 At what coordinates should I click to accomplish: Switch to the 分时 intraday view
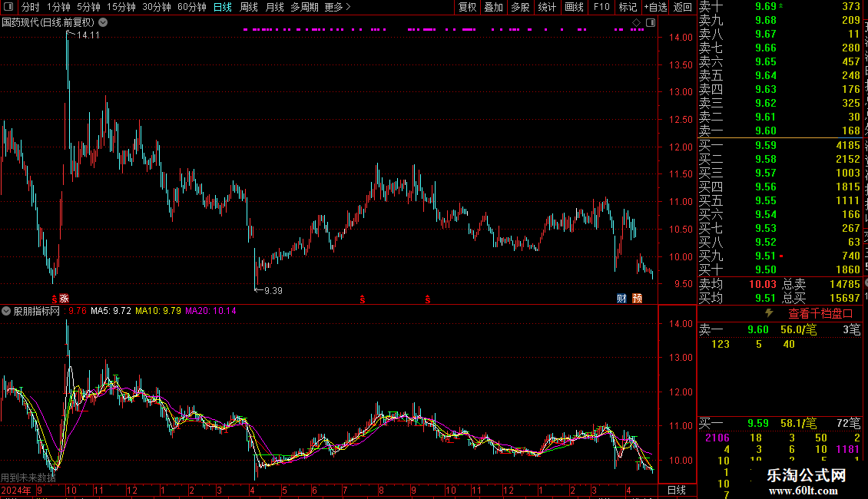click(31, 7)
